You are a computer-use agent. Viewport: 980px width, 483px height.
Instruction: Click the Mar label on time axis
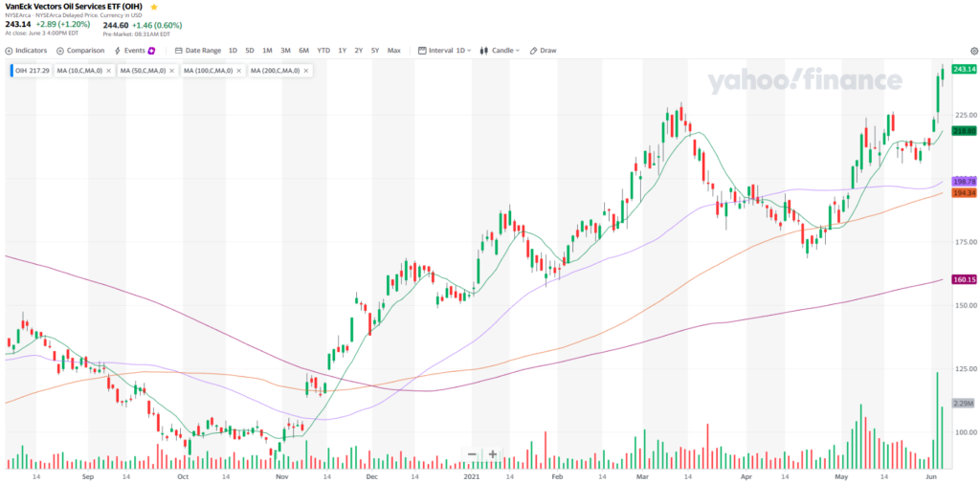tap(642, 476)
